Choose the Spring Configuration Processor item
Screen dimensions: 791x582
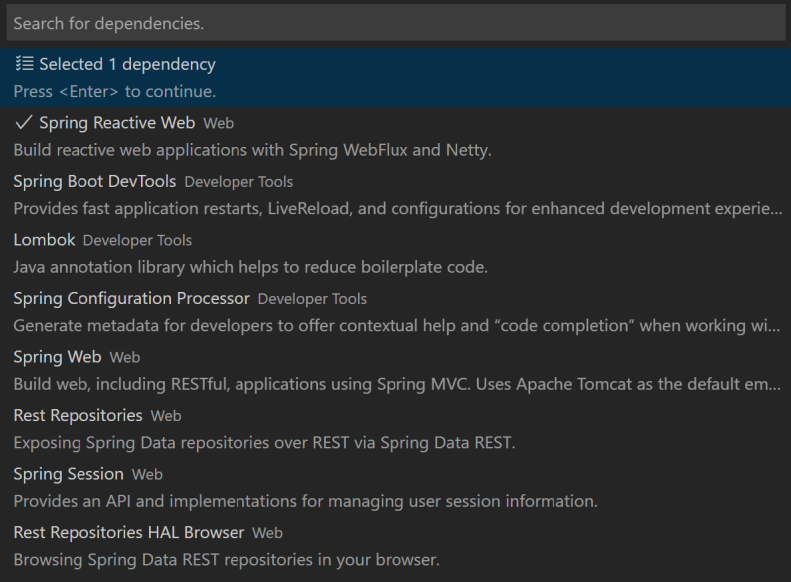point(396,312)
